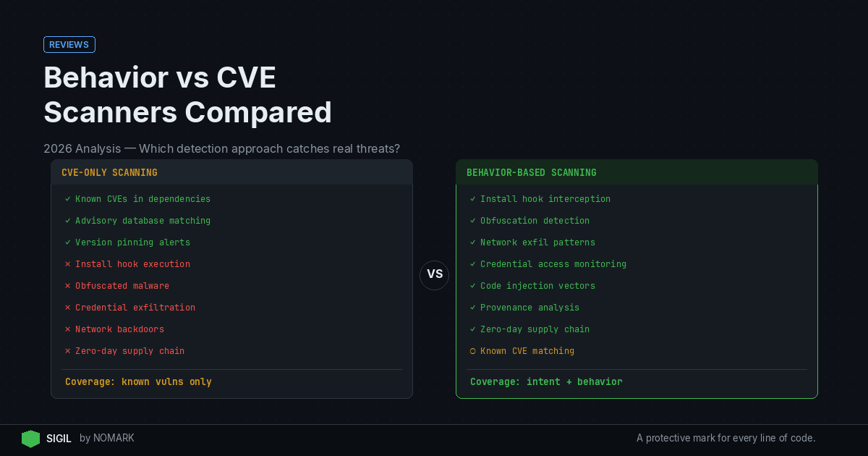Select the Credential access monitoring item
Viewport: 868px width, 456px height.
click(553, 264)
